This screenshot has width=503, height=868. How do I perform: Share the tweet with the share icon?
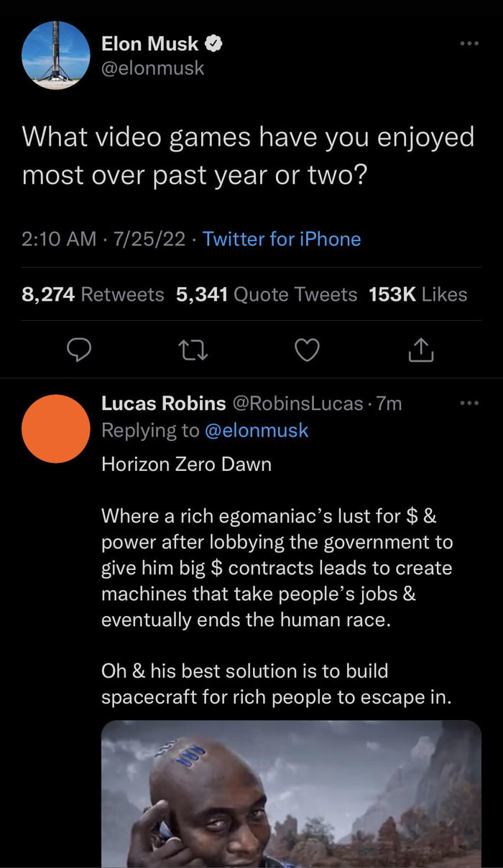click(421, 350)
